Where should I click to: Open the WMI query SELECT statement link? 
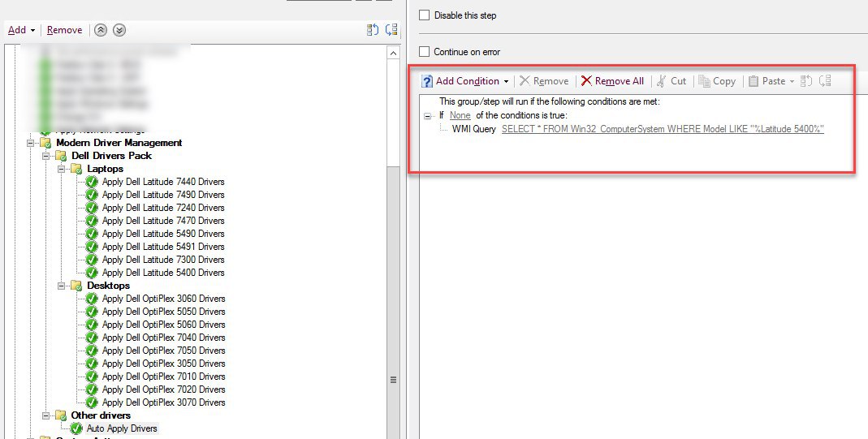click(x=663, y=129)
